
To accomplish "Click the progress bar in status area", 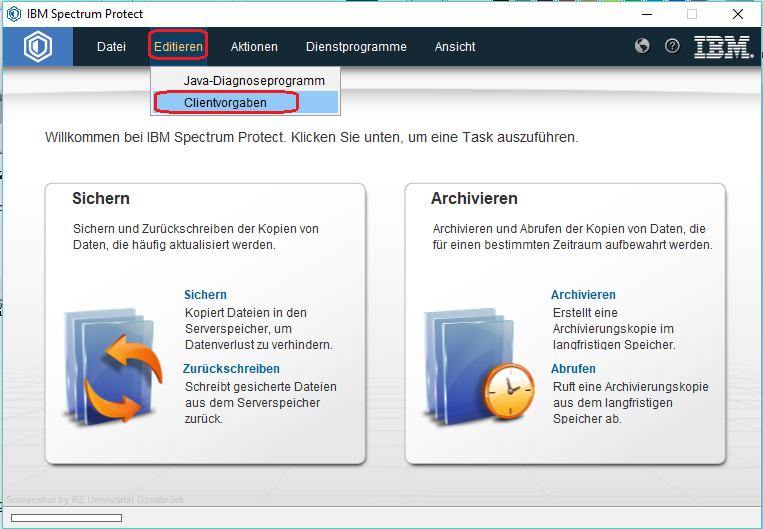I will [x=66, y=518].
